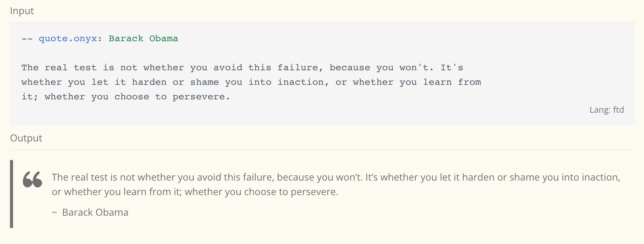Click the 'Output' section heading
The width and height of the screenshot is (644, 244).
[x=26, y=138]
